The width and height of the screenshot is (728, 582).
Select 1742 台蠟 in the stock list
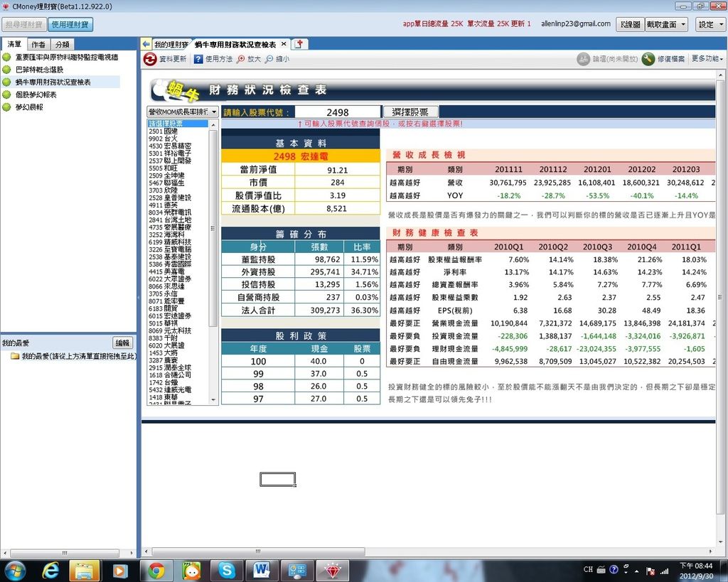(163, 382)
